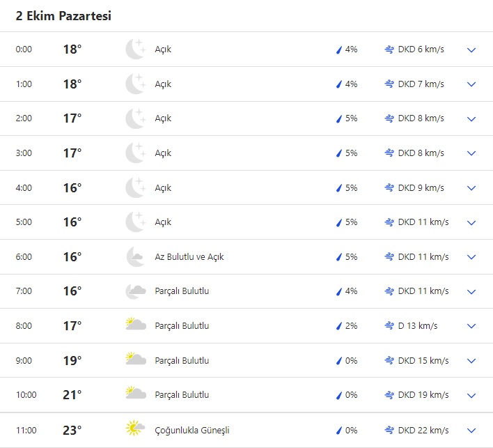This screenshot has height=448, width=493.
Task: Open details for the 9:00 forecast chevron
Action: click(471, 361)
